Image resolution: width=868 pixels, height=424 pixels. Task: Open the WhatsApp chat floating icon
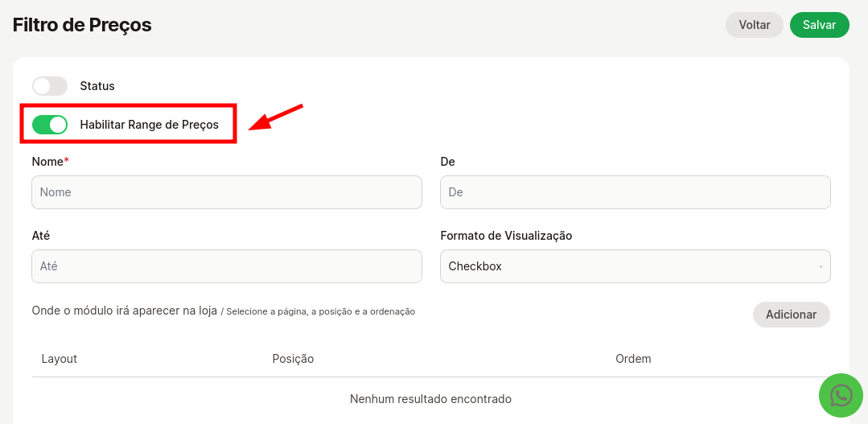(x=841, y=395)
